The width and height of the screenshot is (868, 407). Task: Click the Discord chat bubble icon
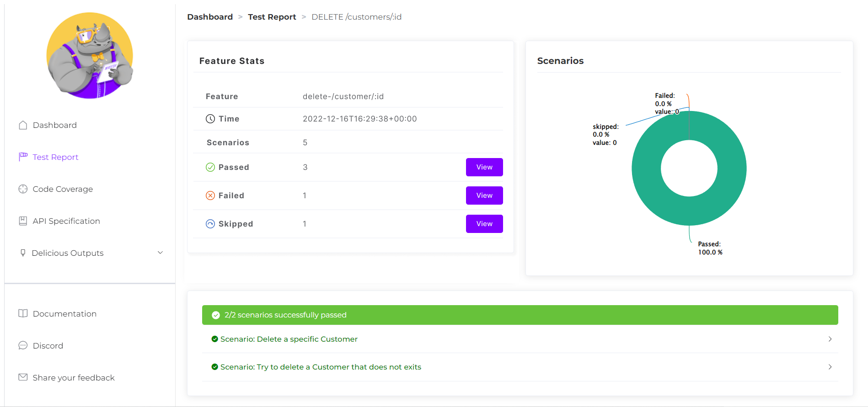click(23, 345)
